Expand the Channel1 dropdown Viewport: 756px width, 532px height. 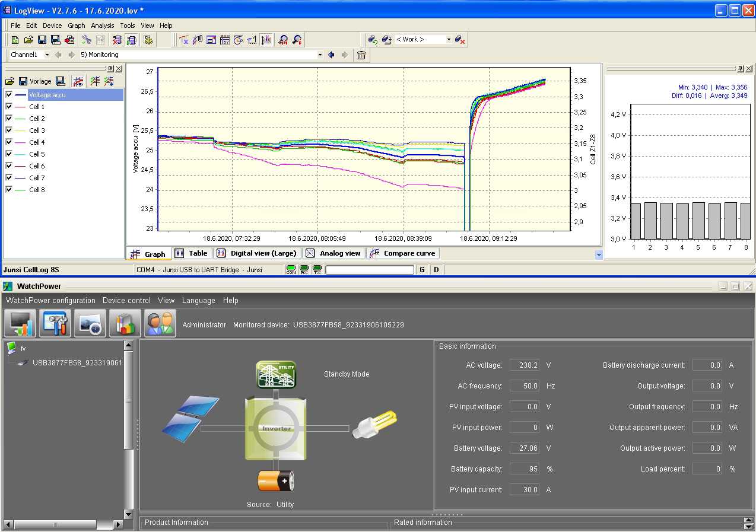47,55
